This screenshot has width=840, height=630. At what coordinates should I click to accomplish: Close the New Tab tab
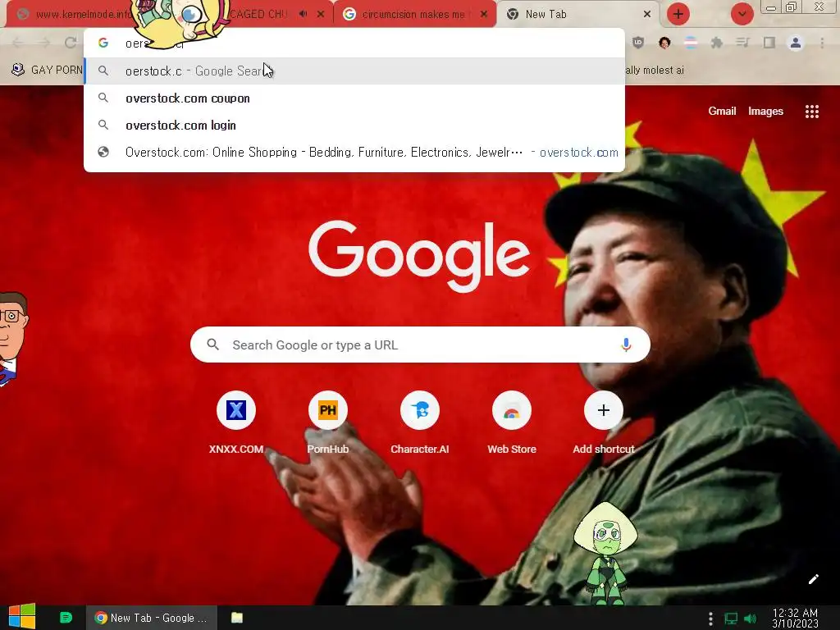point(646,15)
